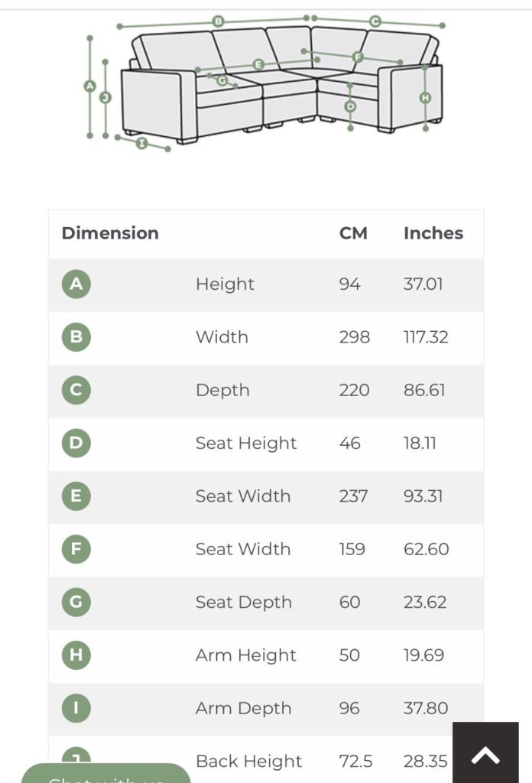This screenshot has height=783, width=532.
Task: Click the green A dimension badge
Action: point(76,284)
